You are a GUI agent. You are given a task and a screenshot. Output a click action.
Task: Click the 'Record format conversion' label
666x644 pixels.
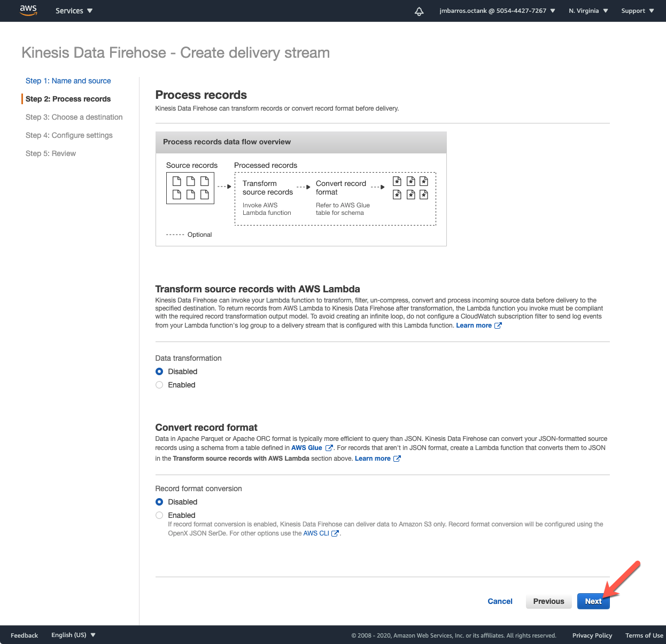[198, 488]
